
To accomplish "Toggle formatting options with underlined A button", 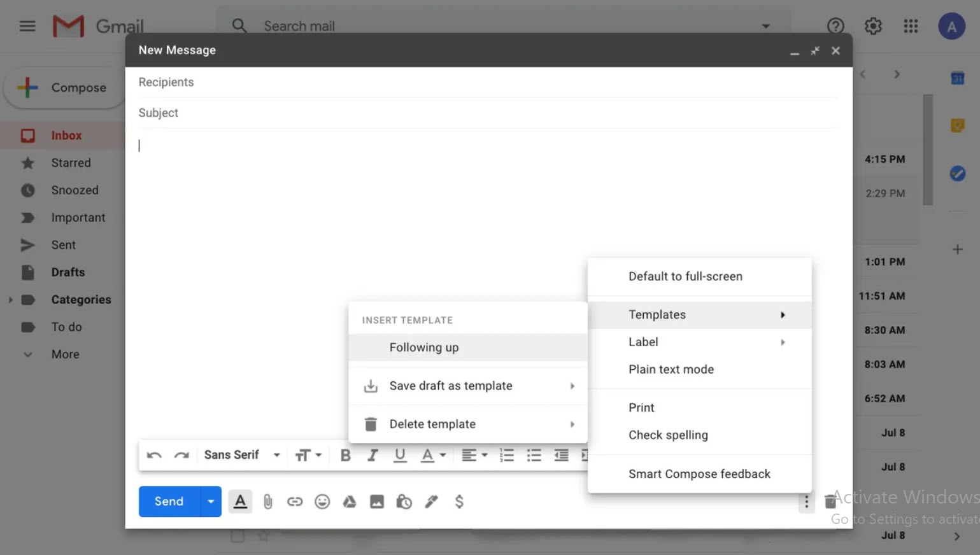I will [240, 502].
